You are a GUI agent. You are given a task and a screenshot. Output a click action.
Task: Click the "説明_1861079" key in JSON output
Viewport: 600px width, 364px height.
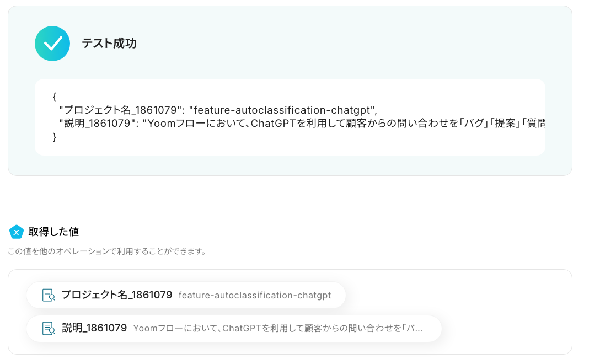coord(98,123)
